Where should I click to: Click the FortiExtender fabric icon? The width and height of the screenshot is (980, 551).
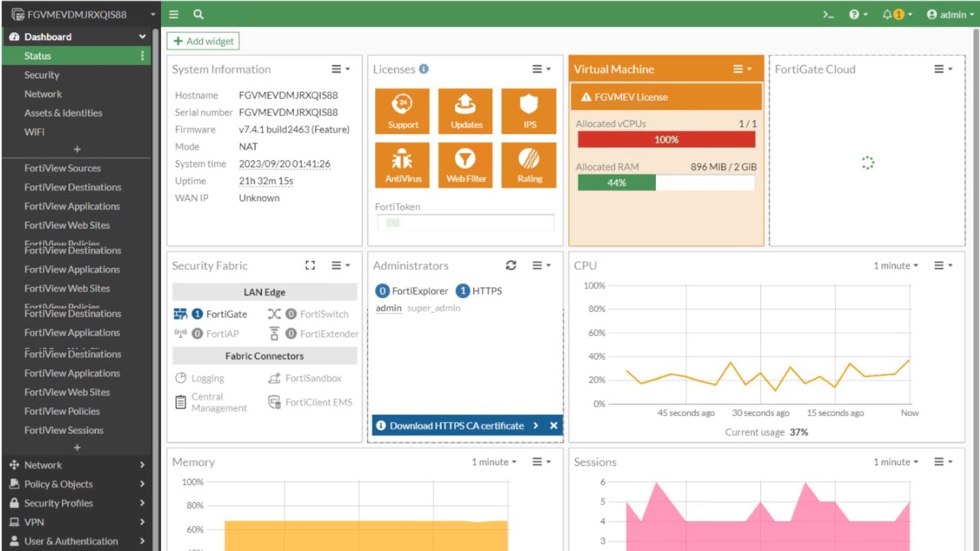[274, 334]
